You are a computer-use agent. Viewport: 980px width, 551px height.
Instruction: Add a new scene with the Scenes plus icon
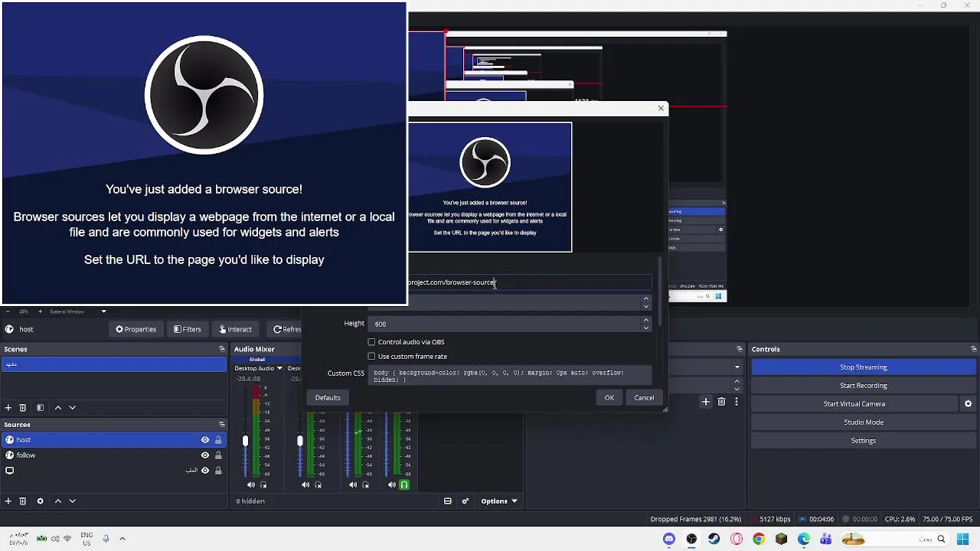coord(8,408)
